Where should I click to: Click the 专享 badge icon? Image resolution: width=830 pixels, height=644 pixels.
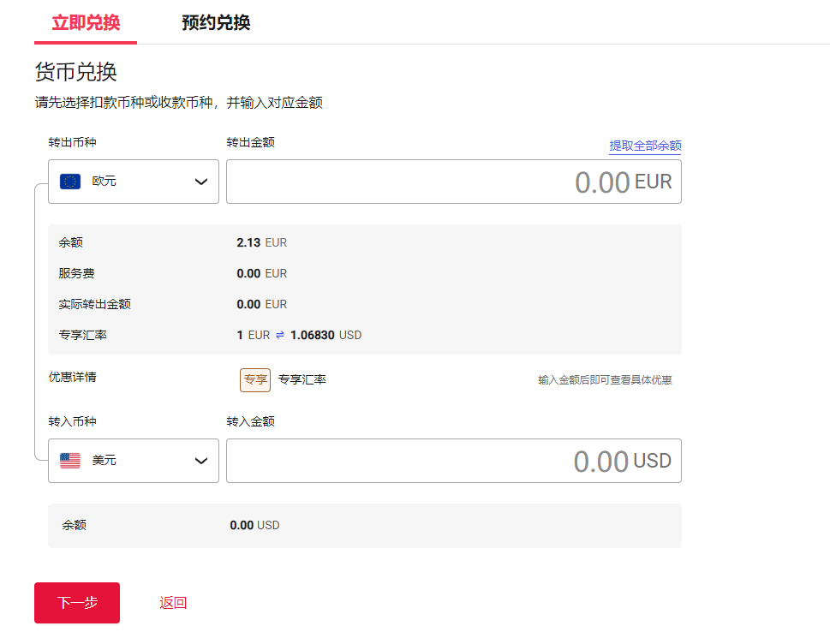255,379
